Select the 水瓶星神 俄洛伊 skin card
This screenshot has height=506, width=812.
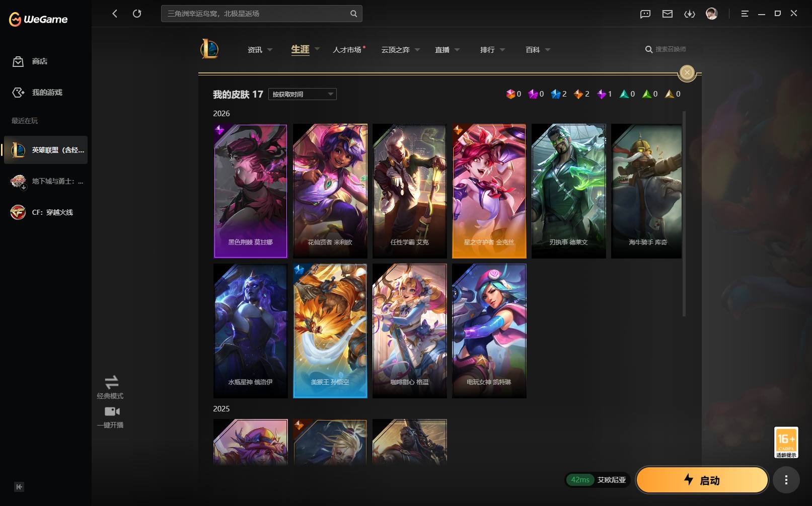click(250, 331)
